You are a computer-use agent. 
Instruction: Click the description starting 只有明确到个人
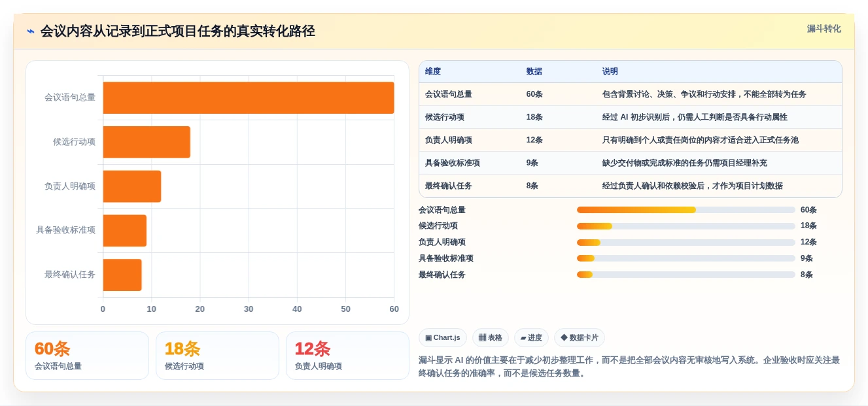[700, 140]
